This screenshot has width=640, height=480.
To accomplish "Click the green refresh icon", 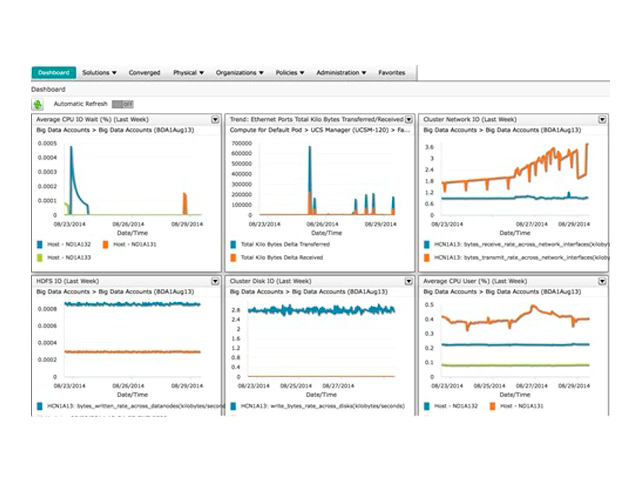I will pos(37,104).
